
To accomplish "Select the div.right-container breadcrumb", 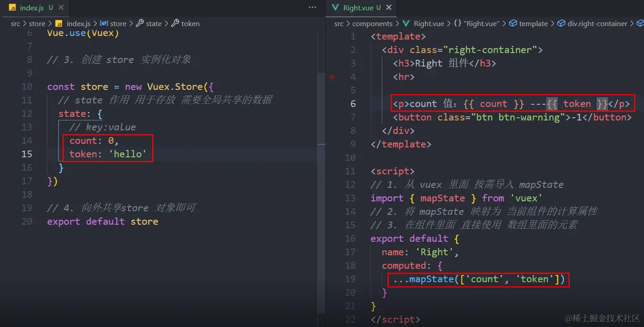I will pyautogui.click(x=593, y=24).
